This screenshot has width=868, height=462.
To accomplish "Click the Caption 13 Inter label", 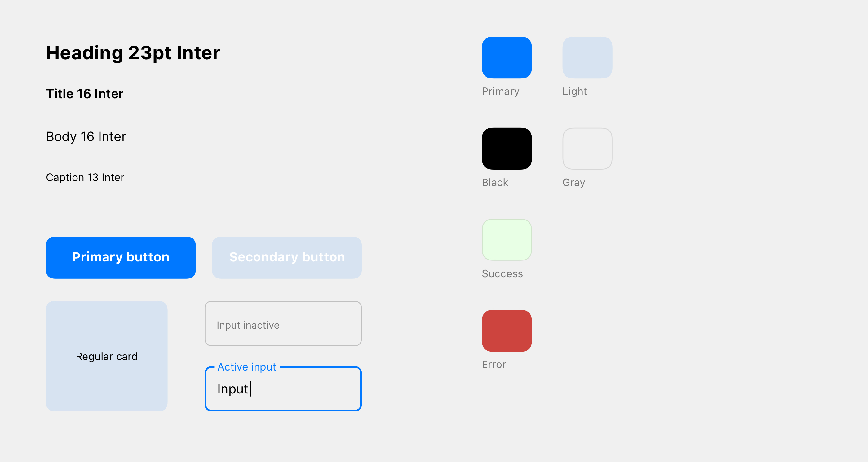I will (x=85, y=177).
